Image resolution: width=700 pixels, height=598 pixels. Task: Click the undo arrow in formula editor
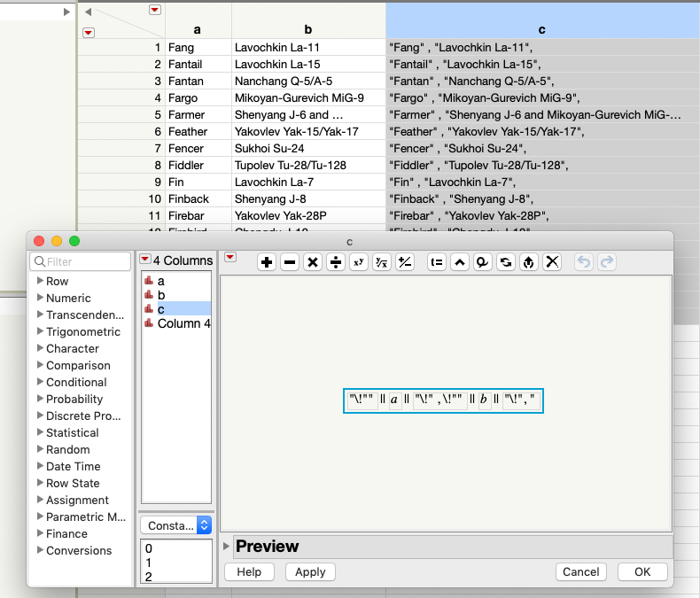[x=584, y=262]
